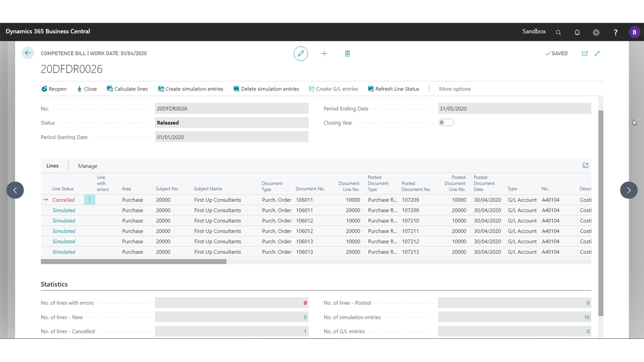Click the help question mark icon
The image size is (644, 362).
615,32
